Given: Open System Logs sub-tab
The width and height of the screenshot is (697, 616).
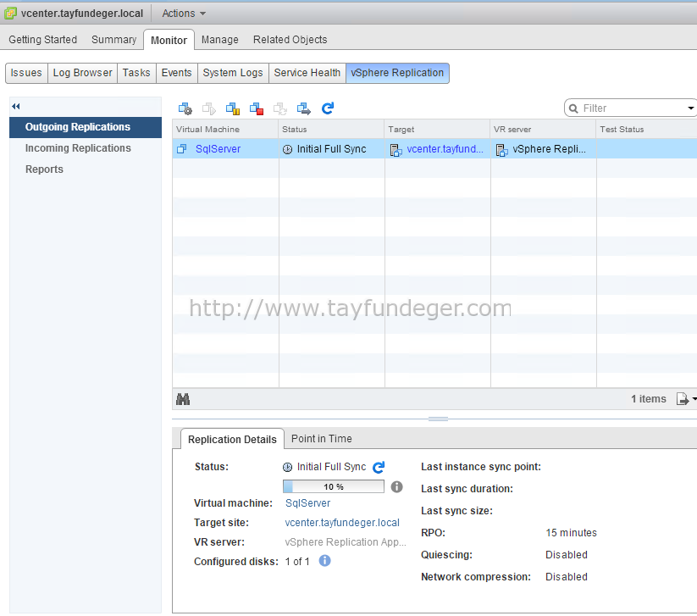Looking at the screenshot, I should pos(233,73).
